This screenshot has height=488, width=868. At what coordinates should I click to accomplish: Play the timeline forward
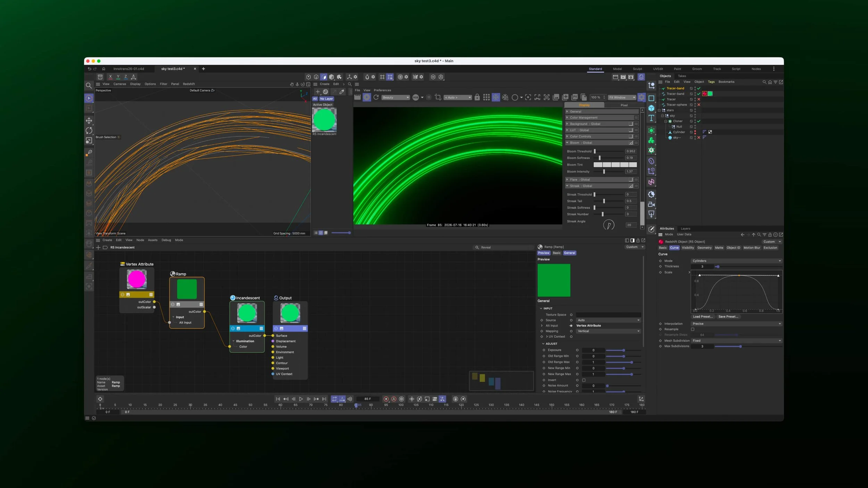pyautogui.click(x=301, y=399)
